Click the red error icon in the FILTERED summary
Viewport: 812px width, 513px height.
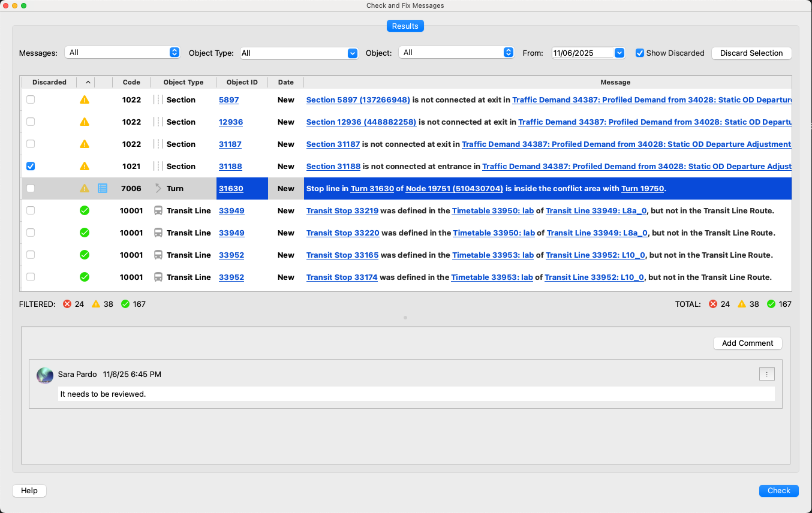click(x=67, y=304)
